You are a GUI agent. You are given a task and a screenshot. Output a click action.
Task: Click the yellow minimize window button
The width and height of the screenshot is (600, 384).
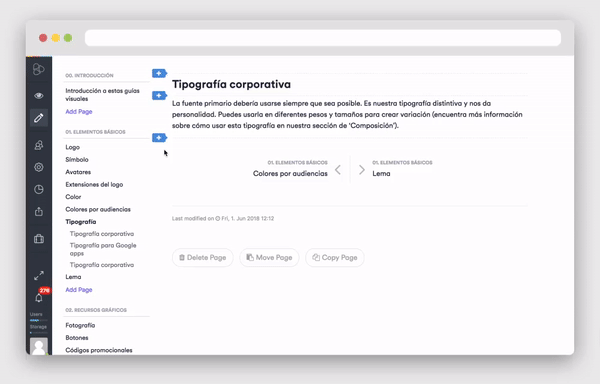click(x=55, y=38)
